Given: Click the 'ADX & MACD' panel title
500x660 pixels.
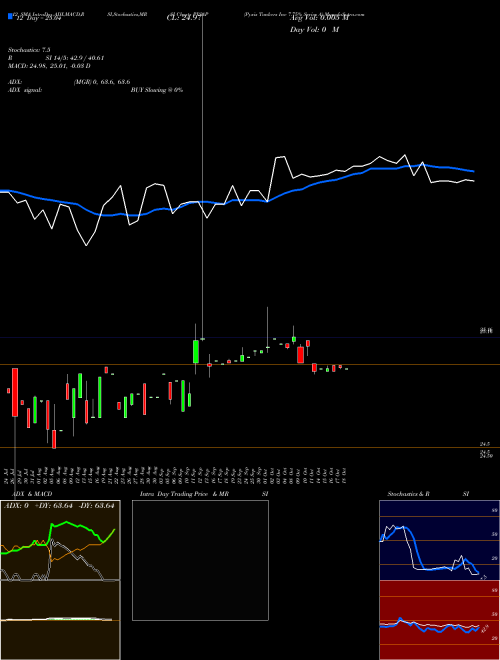Looking at the screenshot, I should coord(32,494).
